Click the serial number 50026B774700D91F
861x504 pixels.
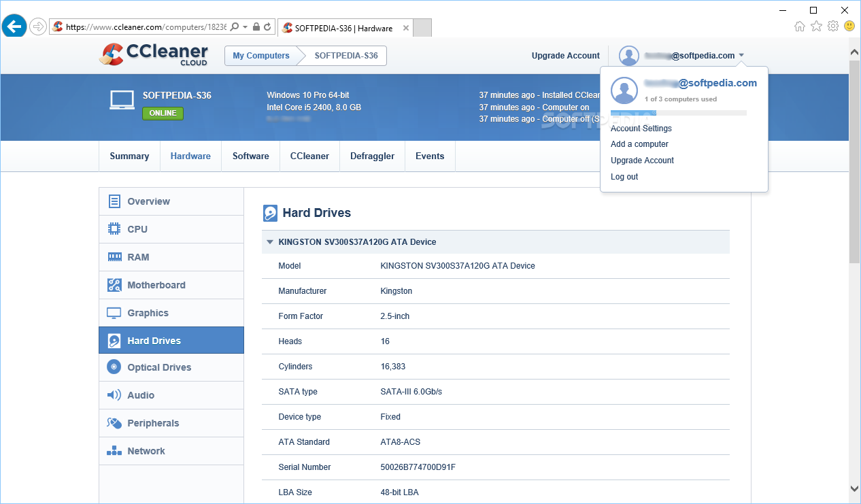coord(418,467)
